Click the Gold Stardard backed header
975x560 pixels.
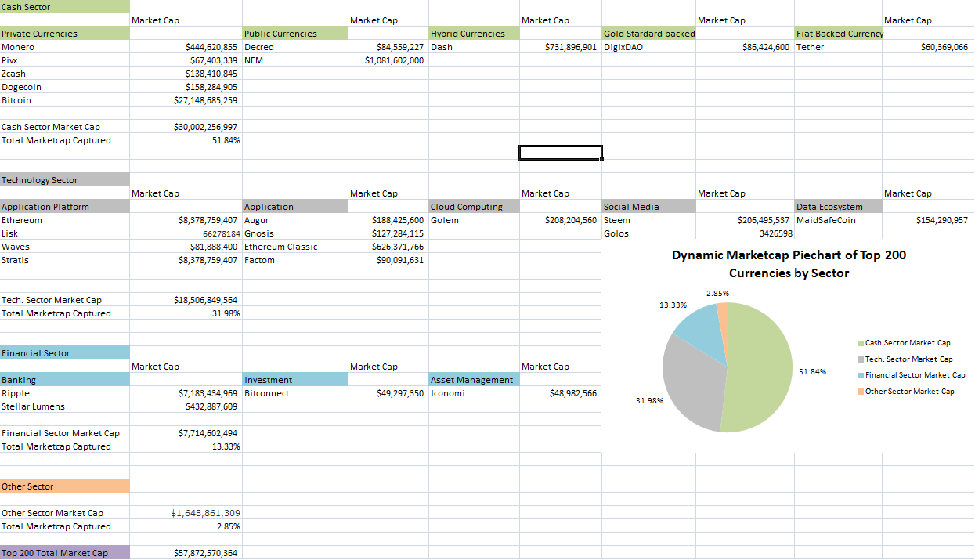pos(649,34)
